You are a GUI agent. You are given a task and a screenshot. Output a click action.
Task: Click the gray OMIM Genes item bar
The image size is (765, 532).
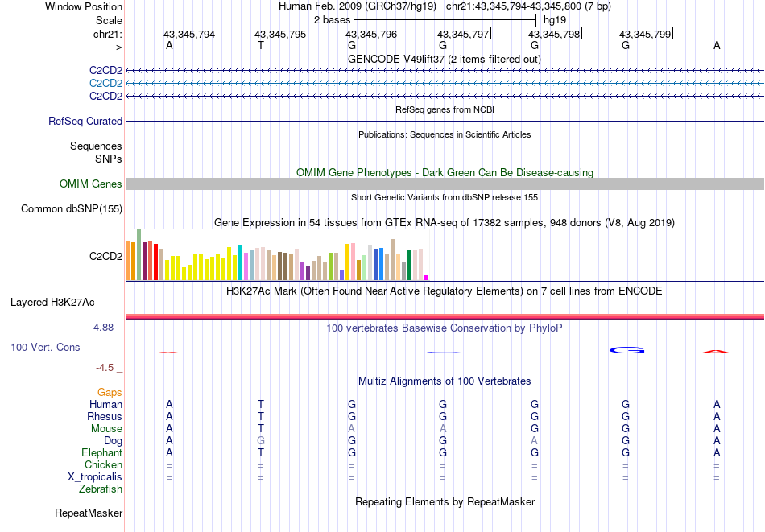pyautogui.click(x=445, y=184)
